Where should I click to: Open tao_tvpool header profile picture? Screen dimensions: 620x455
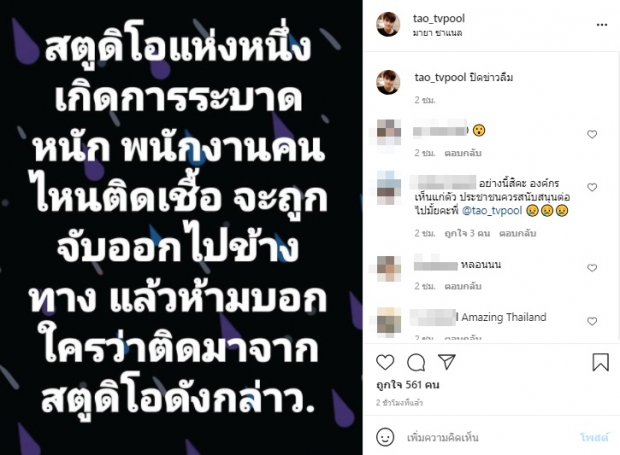pos(388,25)
